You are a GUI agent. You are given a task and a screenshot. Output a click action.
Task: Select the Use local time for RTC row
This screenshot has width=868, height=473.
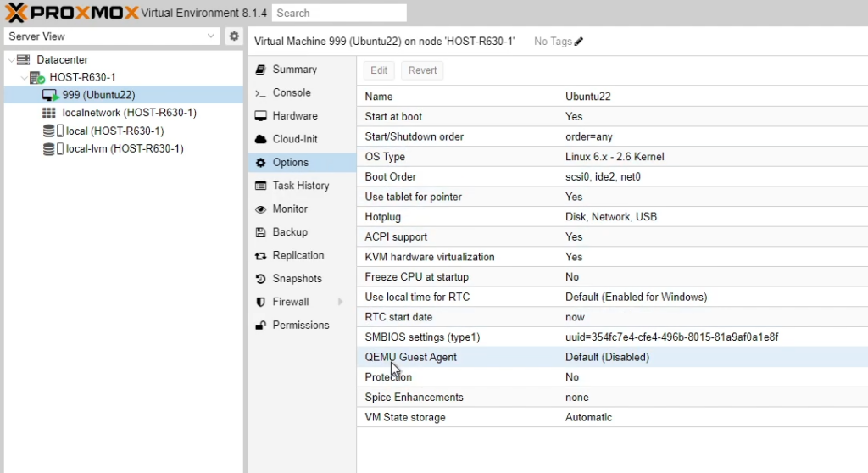pyautogui.click(x=612, y=297)
